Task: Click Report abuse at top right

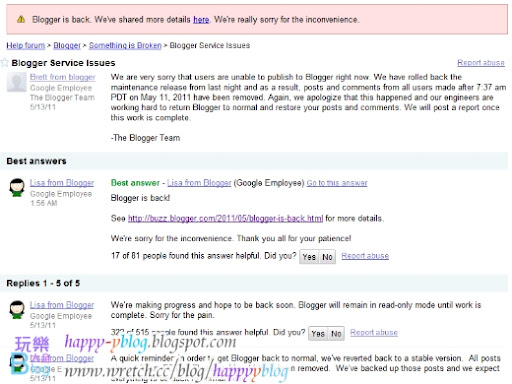Action: pyautogui.click(x=481, y=63)
